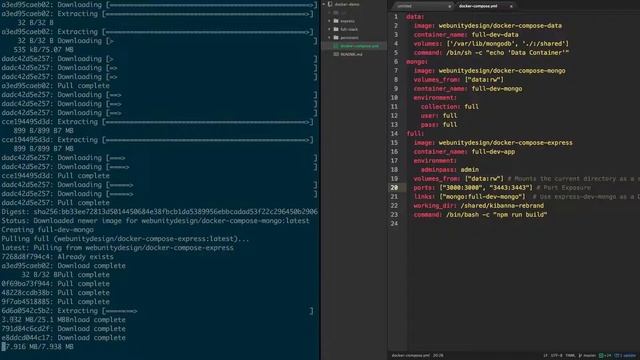This screenshot has height=360, width=640.
Task: Click line number 20 in the gutter
Action: (x=394, y=188)
